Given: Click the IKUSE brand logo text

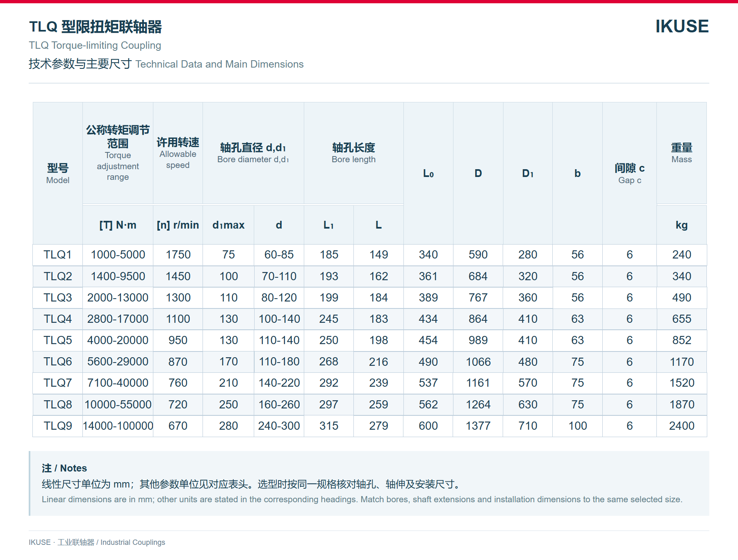Looking at the screenshot, I should point(682,26).
